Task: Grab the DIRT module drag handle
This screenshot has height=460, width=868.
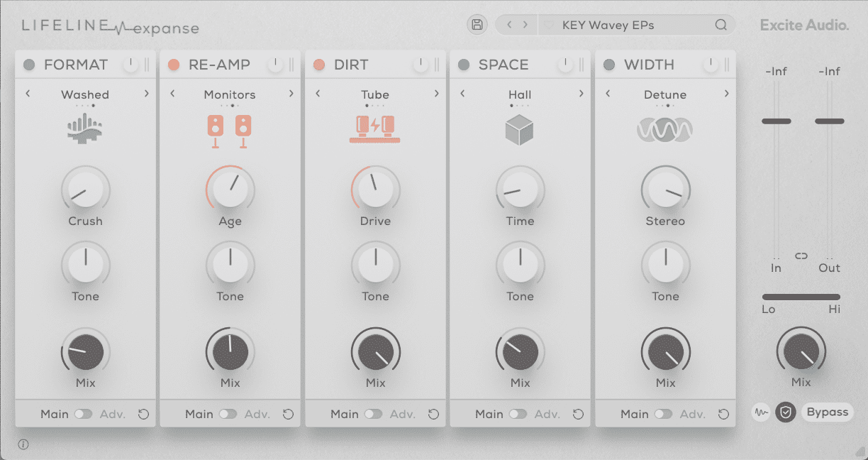Action: [437, 65]
